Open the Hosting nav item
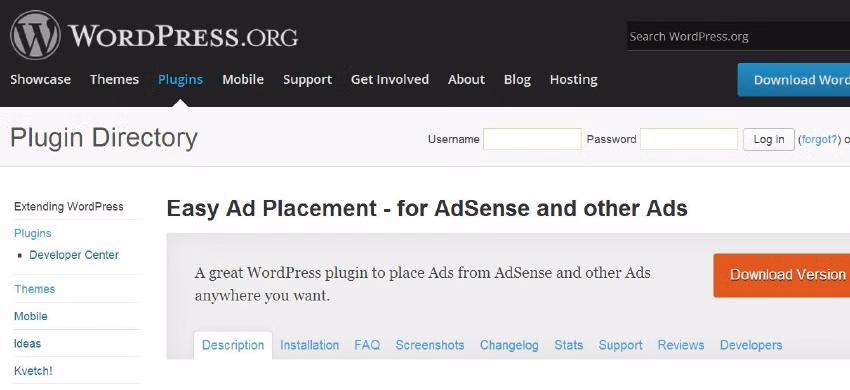The width and height of the screenshot is (850, 390). point(574,79)
